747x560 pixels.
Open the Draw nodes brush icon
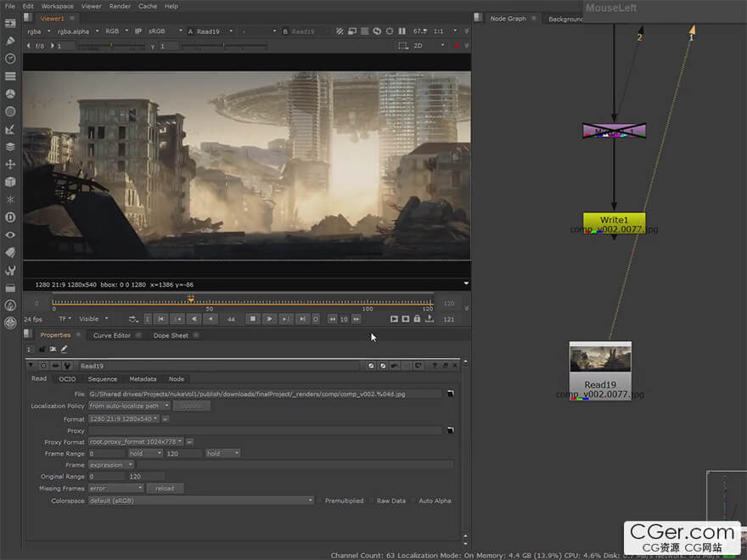click(x=10, y=41)
